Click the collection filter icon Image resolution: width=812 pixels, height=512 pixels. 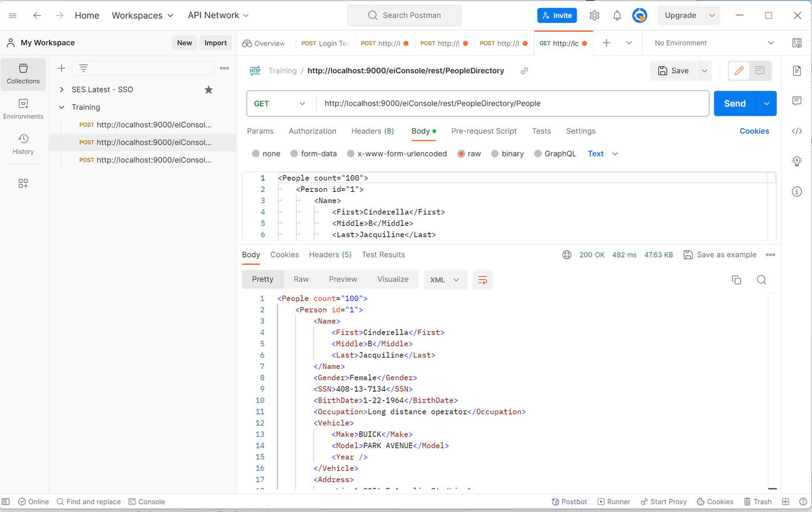[83, 68]
